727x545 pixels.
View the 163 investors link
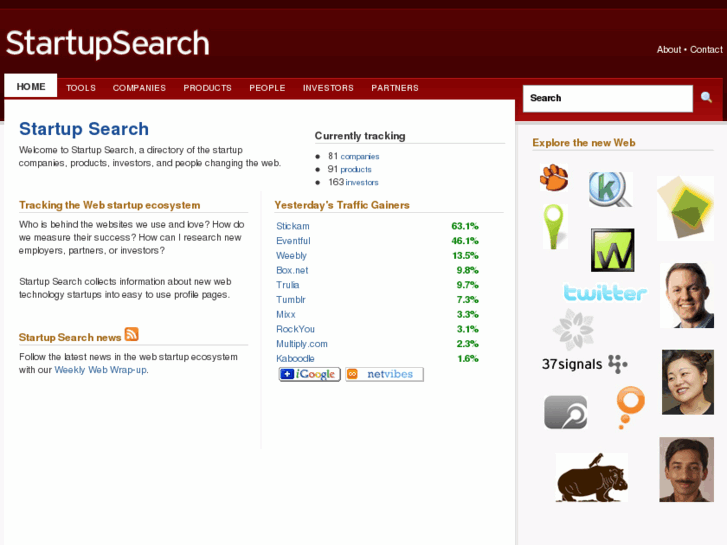pyautogui.click(x=362, y=183)
